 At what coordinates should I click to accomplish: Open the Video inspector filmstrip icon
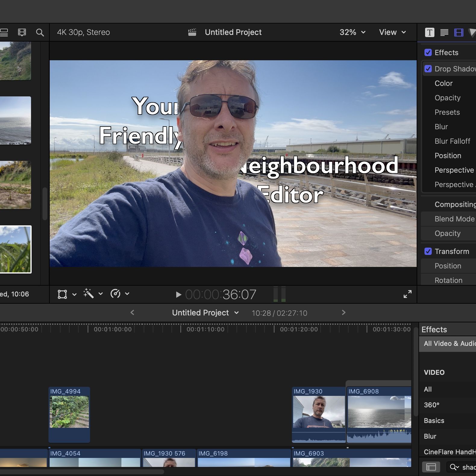(459, 32)
